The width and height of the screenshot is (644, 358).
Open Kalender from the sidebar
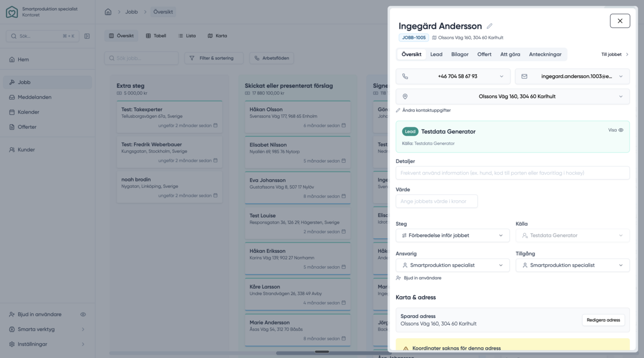(28, 112)
